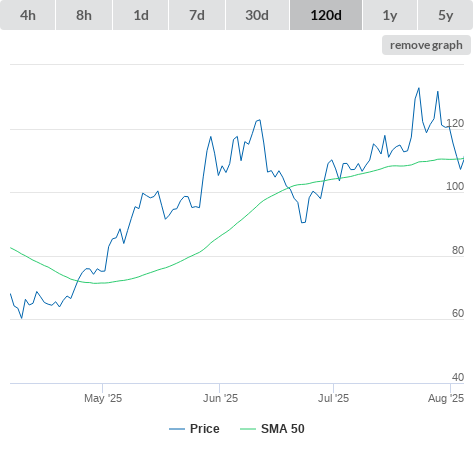Click the remove graph button
This screenshot has height=455, width=474.
click(x=426, y=45)
